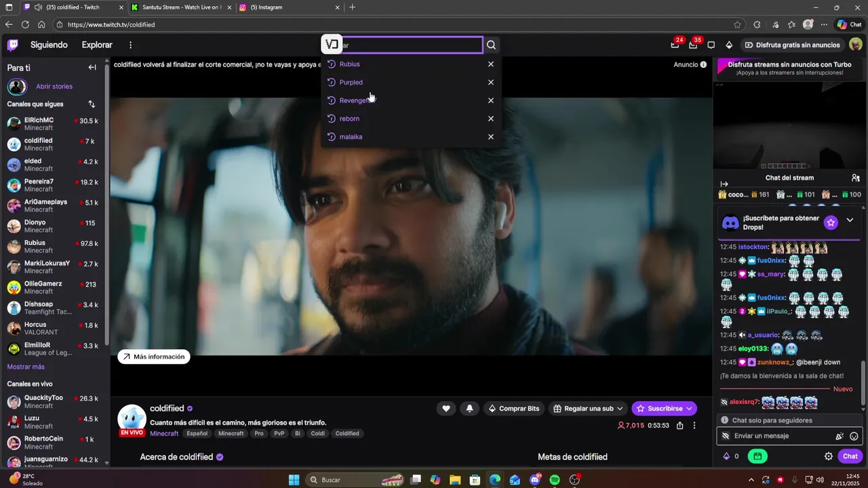868x488 pixels.
Task: Select Purpled search suggestion
Action: [351, 82]
